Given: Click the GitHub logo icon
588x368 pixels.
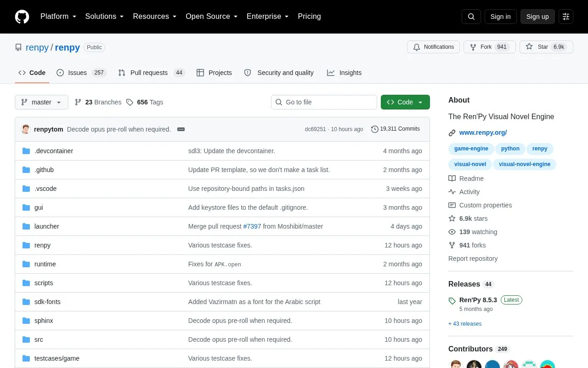Looking at the screenshot, I should point(22,17).
